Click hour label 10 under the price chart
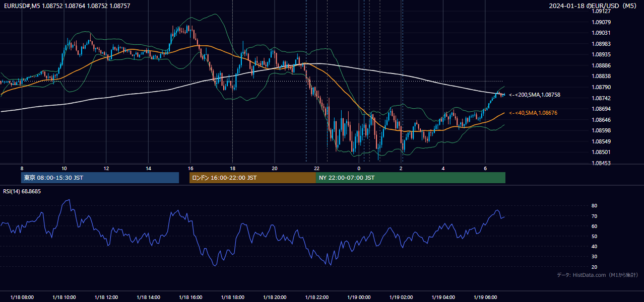Screen dimensions: 644x302 (64, 168)
